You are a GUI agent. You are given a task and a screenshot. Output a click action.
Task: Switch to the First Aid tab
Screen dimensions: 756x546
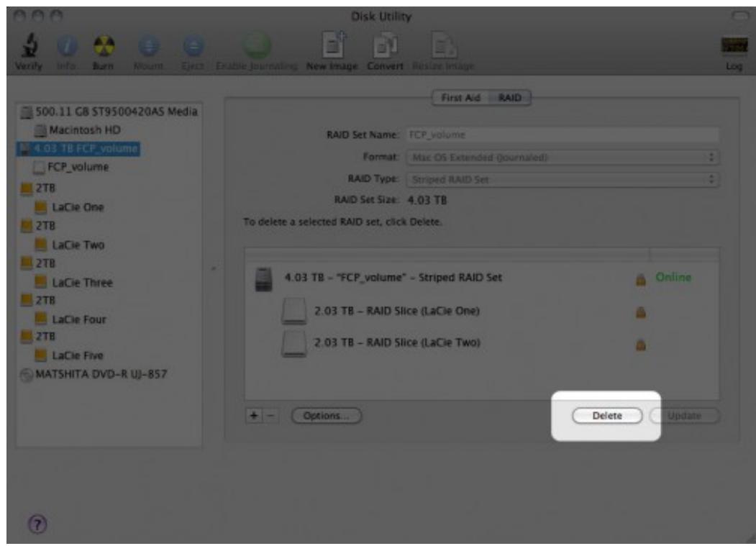[x=460, y=98]
